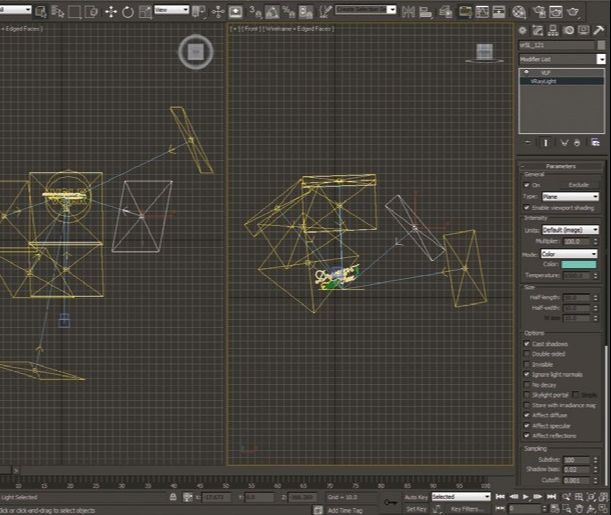Click the Edit Named Selection Sets icon
Viewport: 611px width, 515px height.
[325, 12]
